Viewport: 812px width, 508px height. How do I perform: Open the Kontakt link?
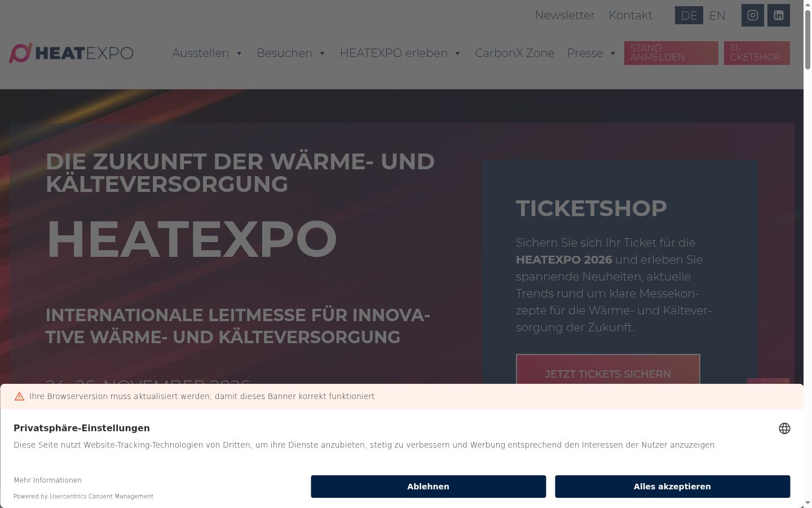pos(630,15)
